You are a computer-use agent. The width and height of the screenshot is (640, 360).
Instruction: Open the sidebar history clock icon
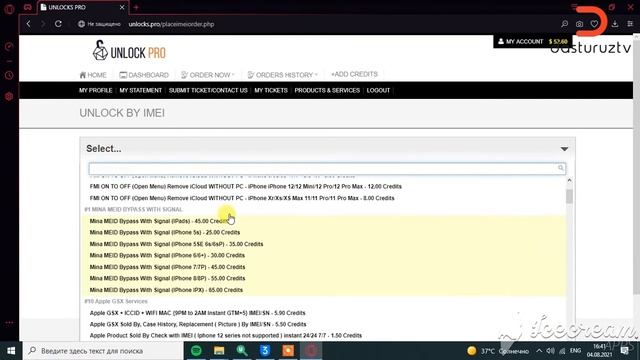[9, 76]
